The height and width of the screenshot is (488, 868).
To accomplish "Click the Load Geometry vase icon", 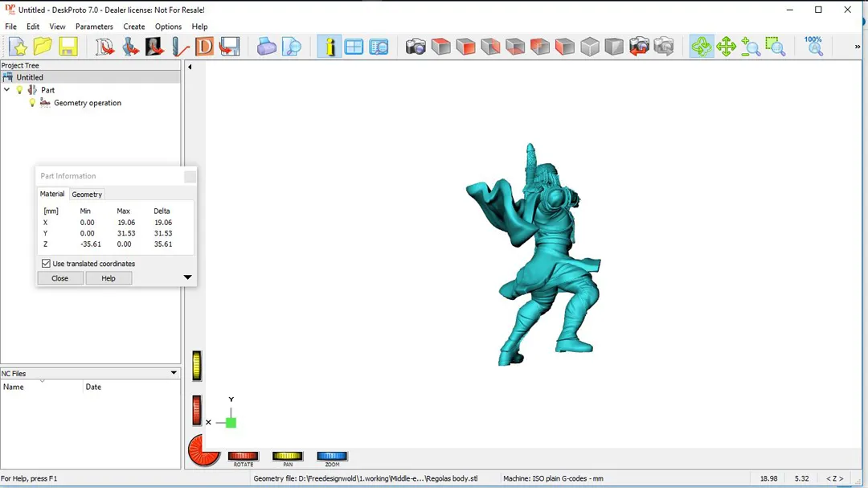I will 130,47.
